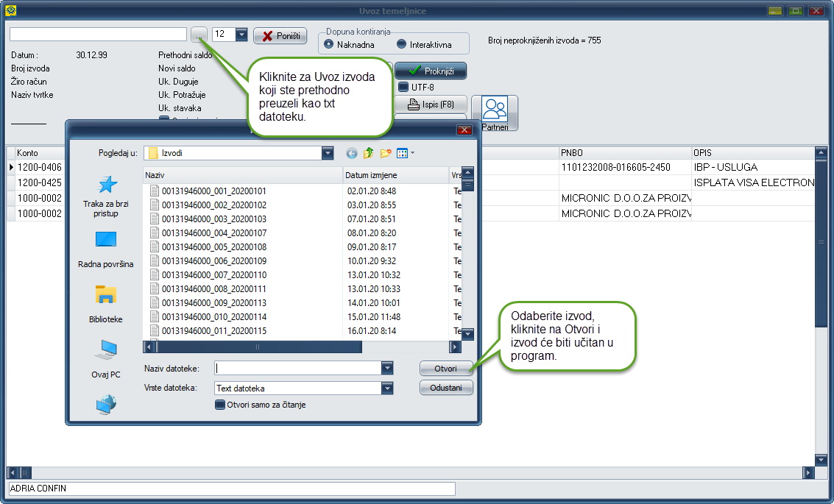Screen dimensions: 834x504
Task: Select the Naknadna radio option
Action: 329,44
